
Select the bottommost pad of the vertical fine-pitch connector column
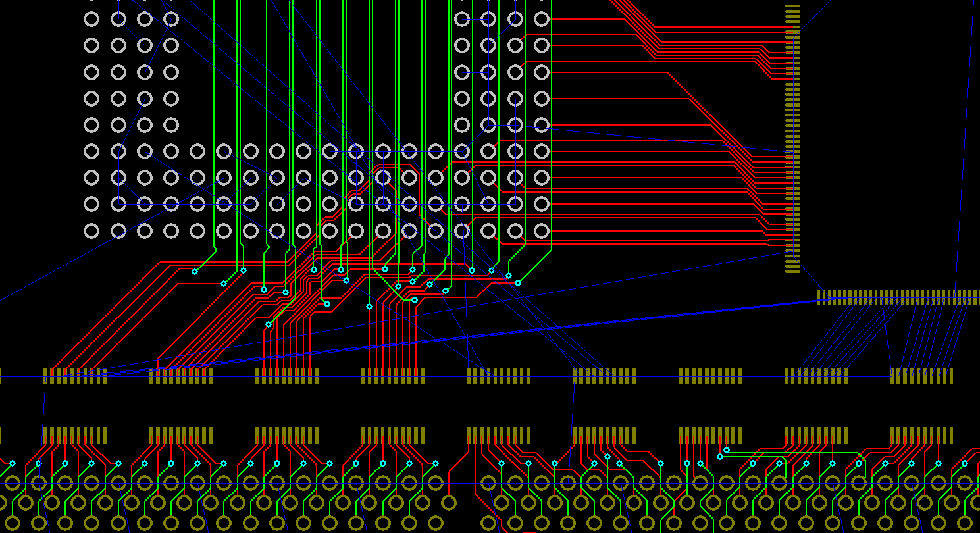tap(792, 271)
